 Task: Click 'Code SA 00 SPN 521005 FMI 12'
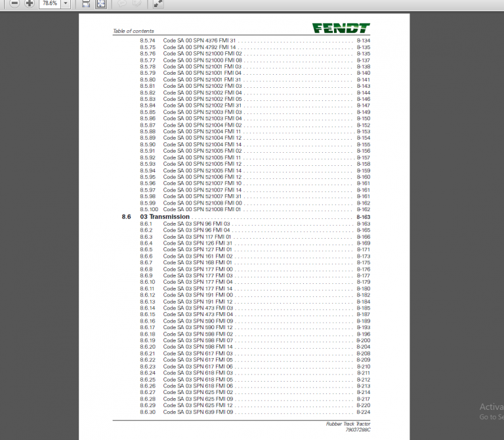[x=202, y=164]
